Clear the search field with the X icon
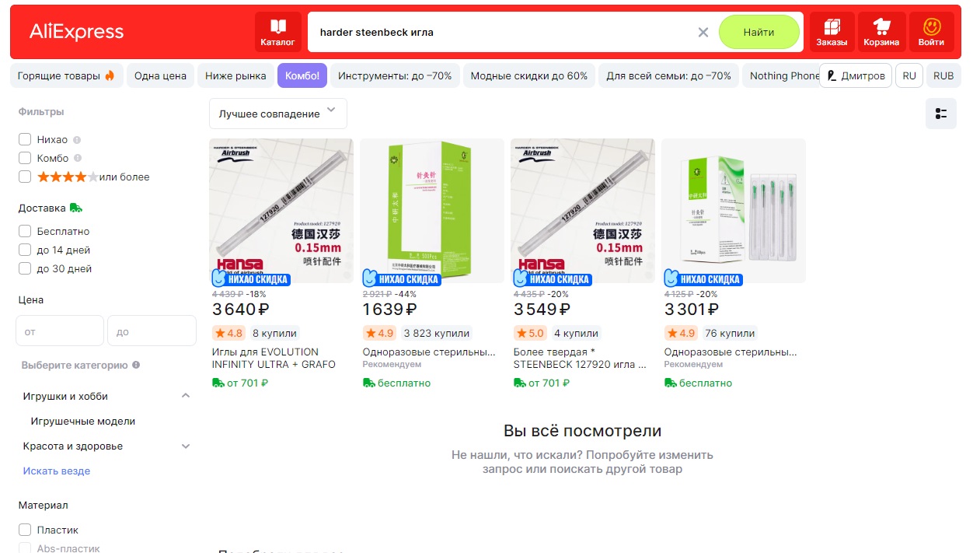This screenshot has height=553, width=980. pyautogui.click(x=703, y=33)
